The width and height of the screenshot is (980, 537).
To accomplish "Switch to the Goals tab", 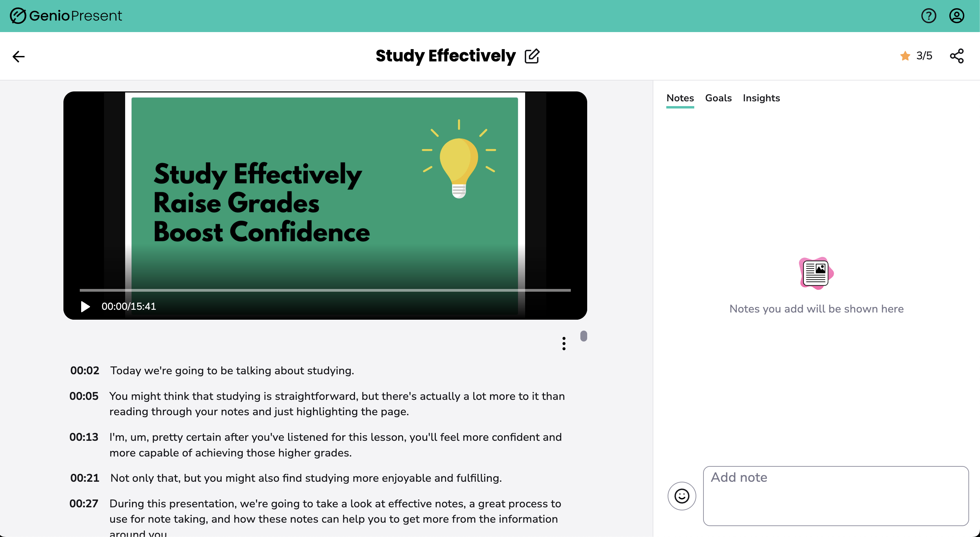I will tap(718, 98).
